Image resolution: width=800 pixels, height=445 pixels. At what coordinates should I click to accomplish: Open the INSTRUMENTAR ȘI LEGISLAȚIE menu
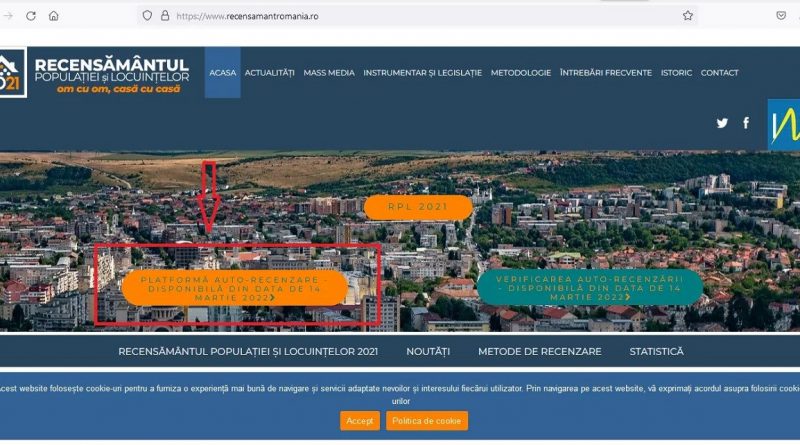pyautogui.click(x=422, y=73)
